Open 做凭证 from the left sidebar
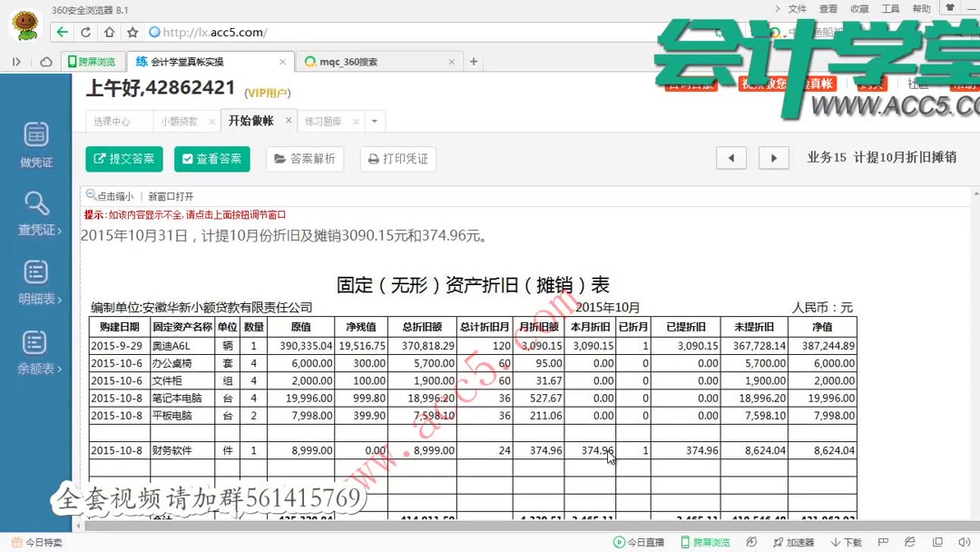The height and width of the screenshot is (552, 980). coord(36,143)
